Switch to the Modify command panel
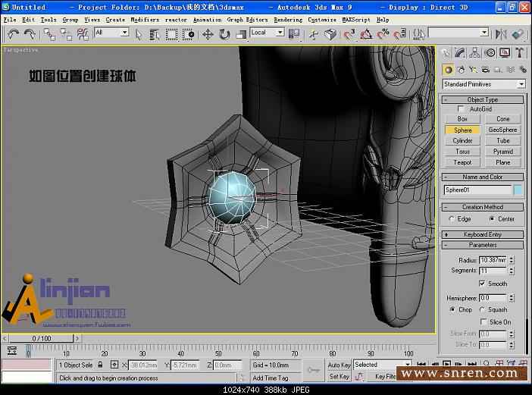532x395 pixels. coord(460,53)
